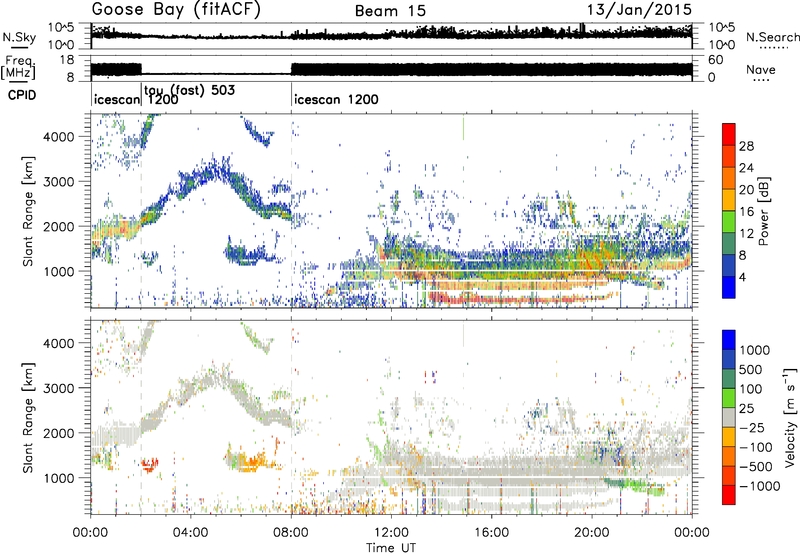
Task: Click the '04:00' time axis tick label
Action: (x=190, y=533)
